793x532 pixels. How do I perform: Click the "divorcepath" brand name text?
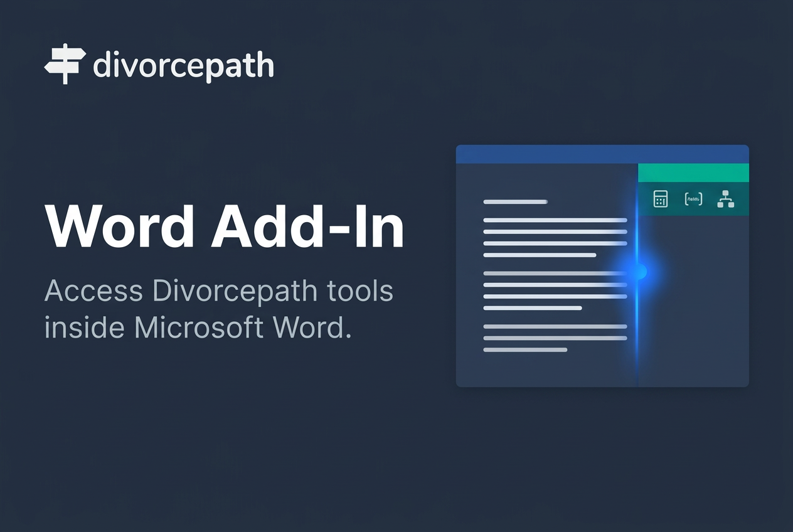pos(183,65)
